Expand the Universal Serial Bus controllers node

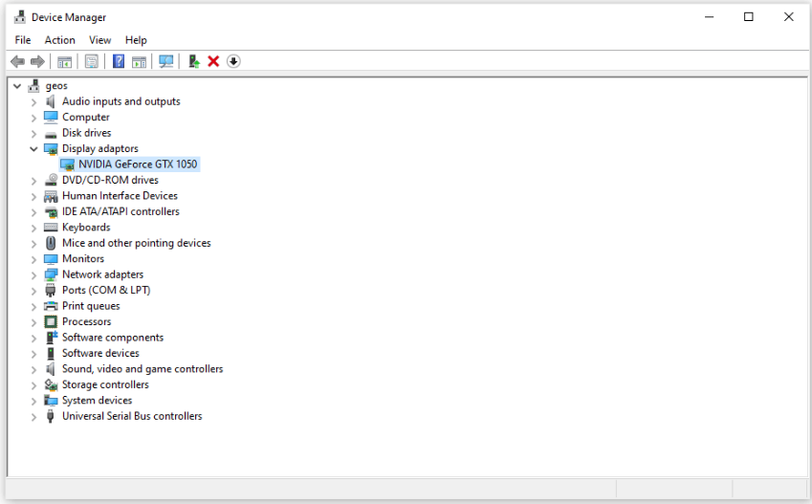pos(34,417)
